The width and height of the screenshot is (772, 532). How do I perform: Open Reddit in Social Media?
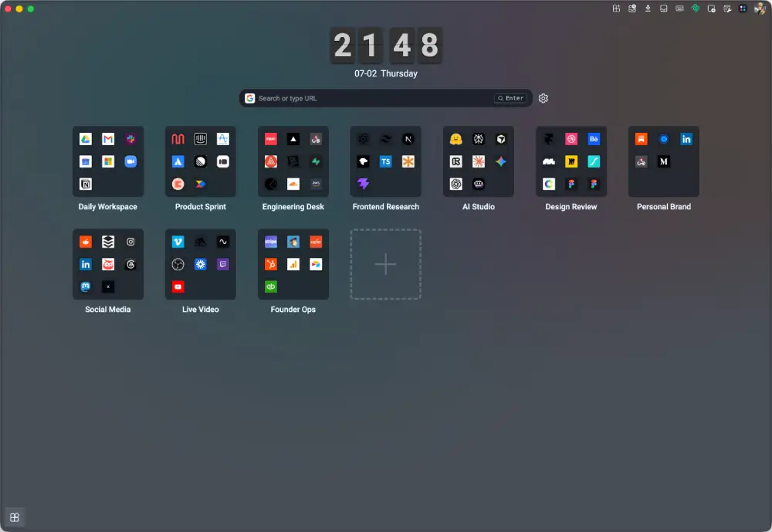click(86, 242)
